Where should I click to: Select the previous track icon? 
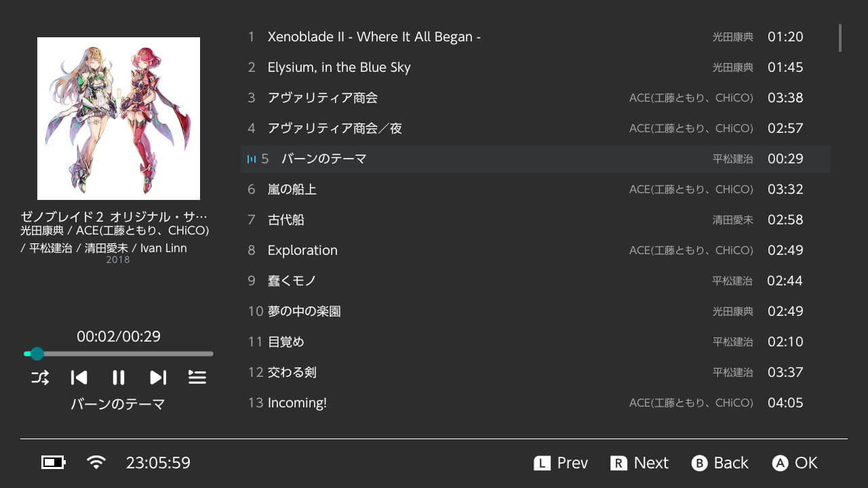(79, 378)
